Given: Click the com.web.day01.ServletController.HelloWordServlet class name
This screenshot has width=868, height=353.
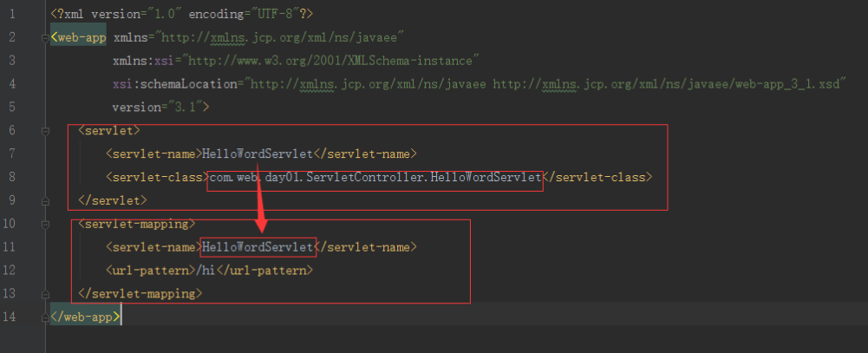Looking at the screenshot, I should (x=375, y=178).
